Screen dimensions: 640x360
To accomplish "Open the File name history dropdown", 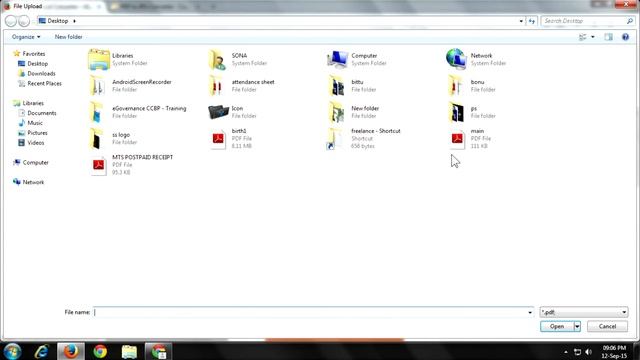I will click(530, 312).
